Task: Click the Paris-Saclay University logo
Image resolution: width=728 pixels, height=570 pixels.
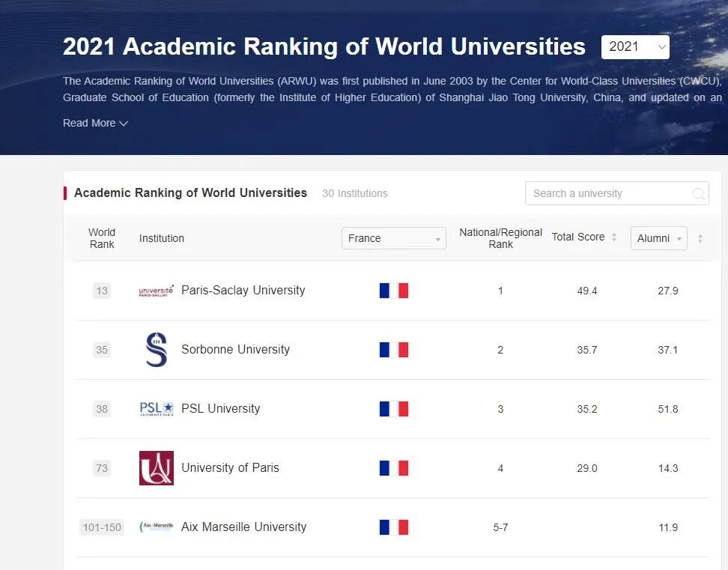Action: pos(157,291)
